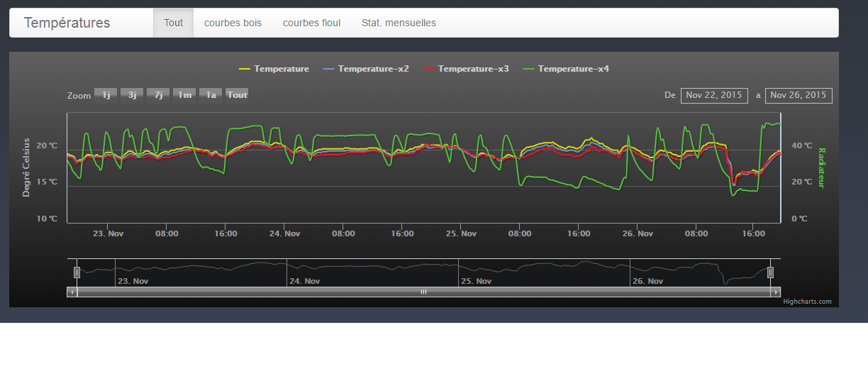Open the 'Tout' navigation tab
Screen dimensions: 868x369
(x=173, y=23)
